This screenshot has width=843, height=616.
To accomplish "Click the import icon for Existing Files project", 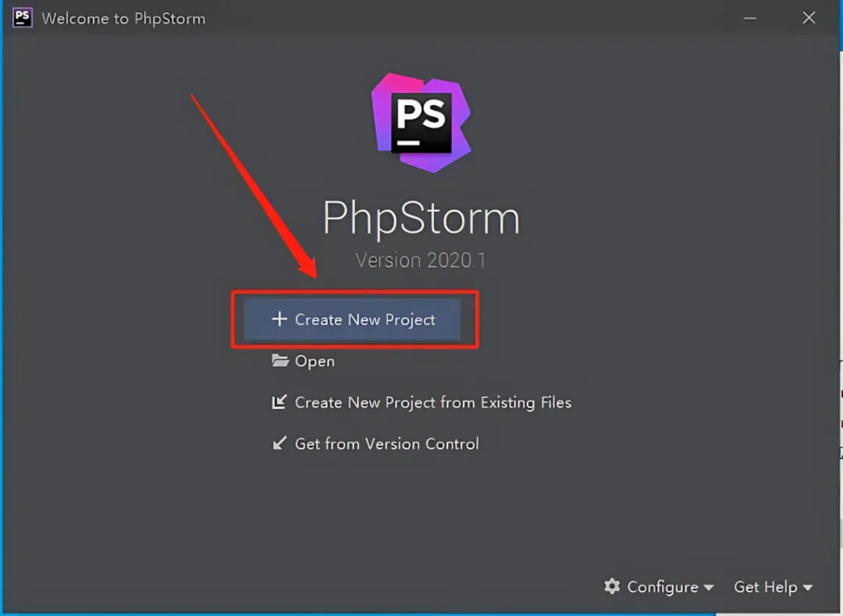I will 279,402.
